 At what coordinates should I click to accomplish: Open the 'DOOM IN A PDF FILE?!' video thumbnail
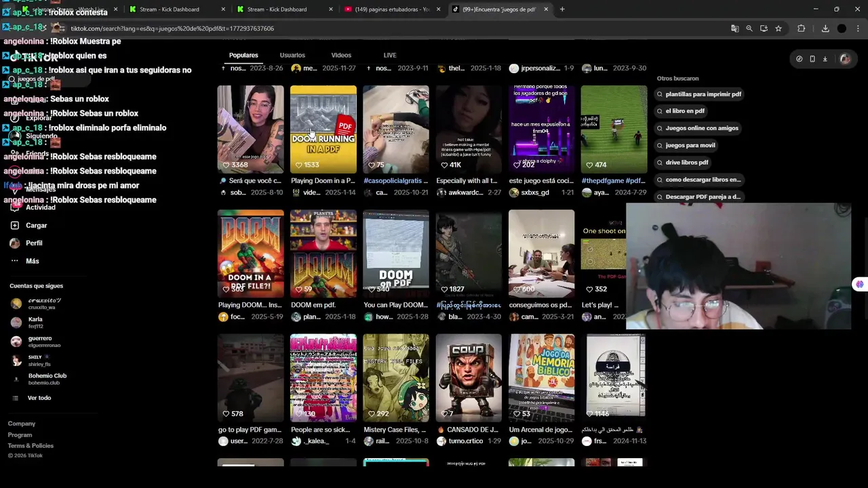click(251, 253)
